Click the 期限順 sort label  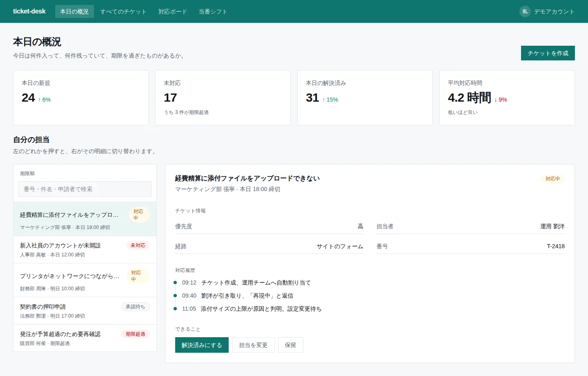[27, 174]
